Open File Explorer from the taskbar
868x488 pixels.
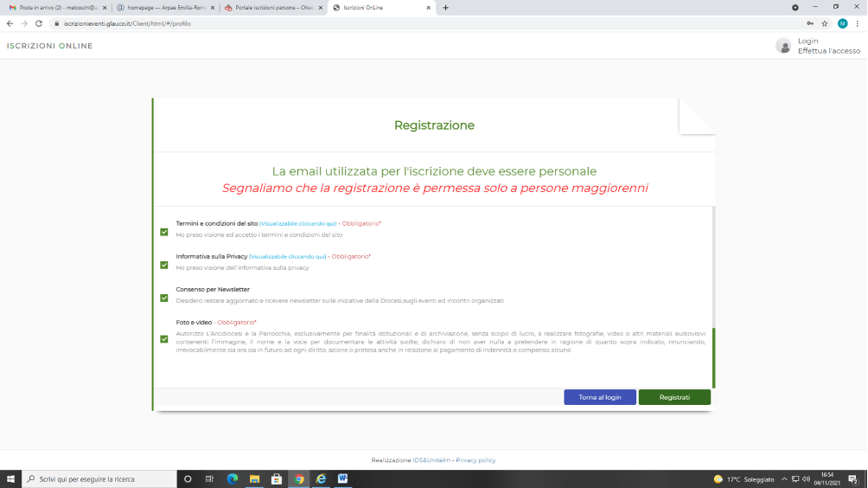254,478
